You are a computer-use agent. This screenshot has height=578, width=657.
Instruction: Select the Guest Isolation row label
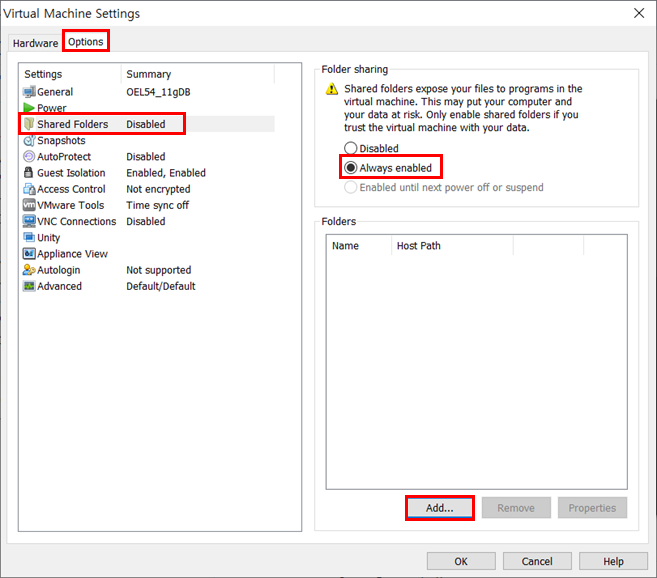71,173
